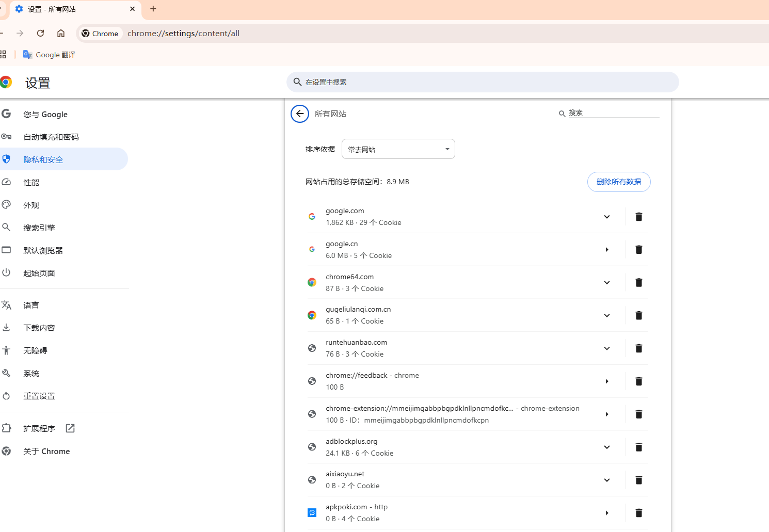The image size is (769, 532).
Task: Expand google.com site details
Action: [607, 217]
